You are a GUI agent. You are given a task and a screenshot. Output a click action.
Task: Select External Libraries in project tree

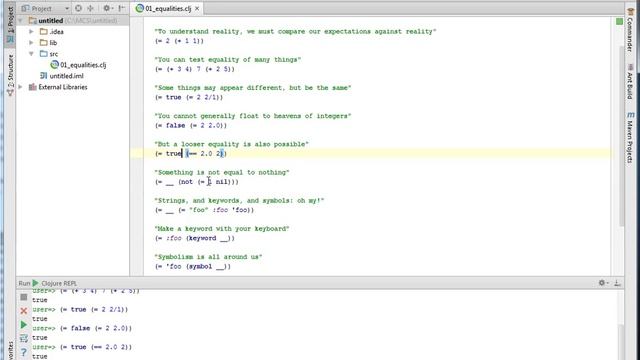point(58,87)
